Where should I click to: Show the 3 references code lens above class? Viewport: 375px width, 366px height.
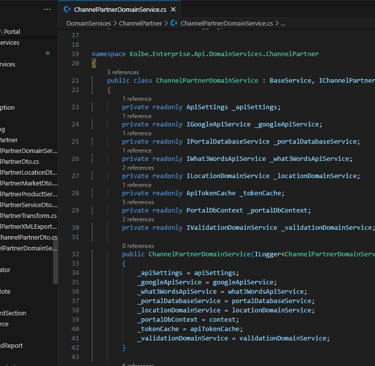123,72
